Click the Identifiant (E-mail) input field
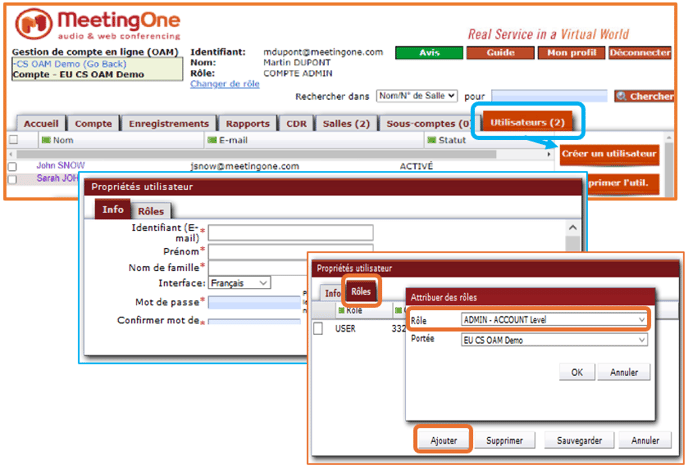 coord(291,233)
